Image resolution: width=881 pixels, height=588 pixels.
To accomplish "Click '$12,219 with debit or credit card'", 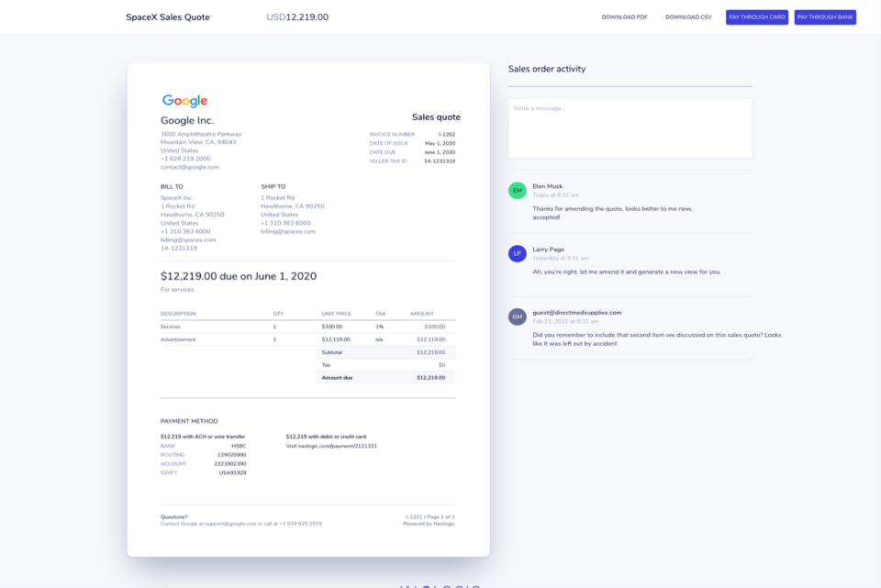I will coord(326,437).
